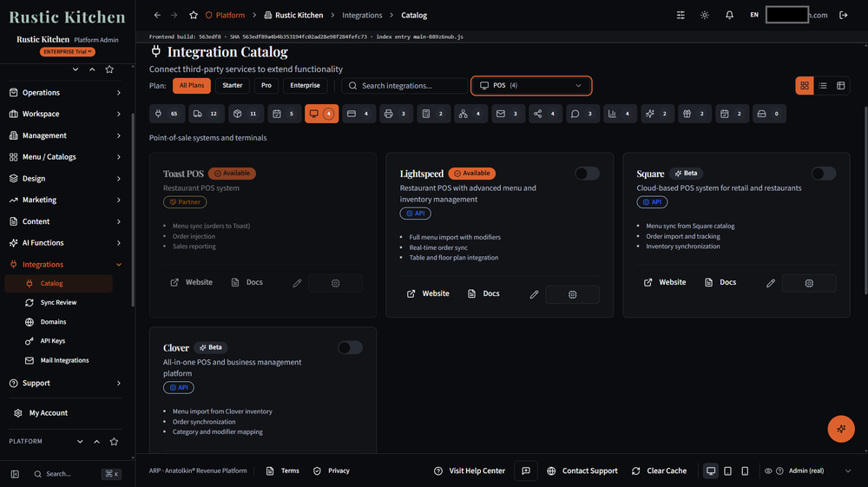Image resolution: width=868 pixels, height=487 pixels.
Task: Open the floating AI sparkle assistant button
Action: coord(841,429)
